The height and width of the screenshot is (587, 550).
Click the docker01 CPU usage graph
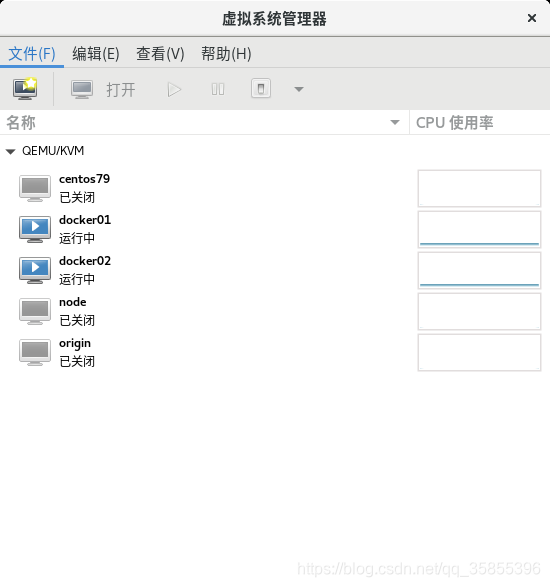(479, 229)
